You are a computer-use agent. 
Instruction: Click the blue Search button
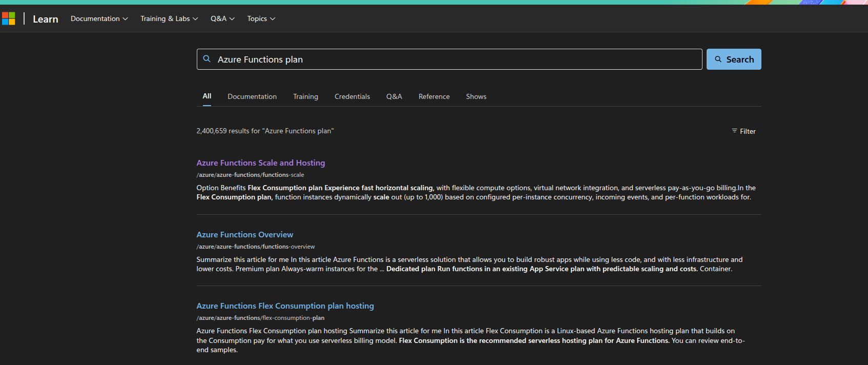point(734,59)
